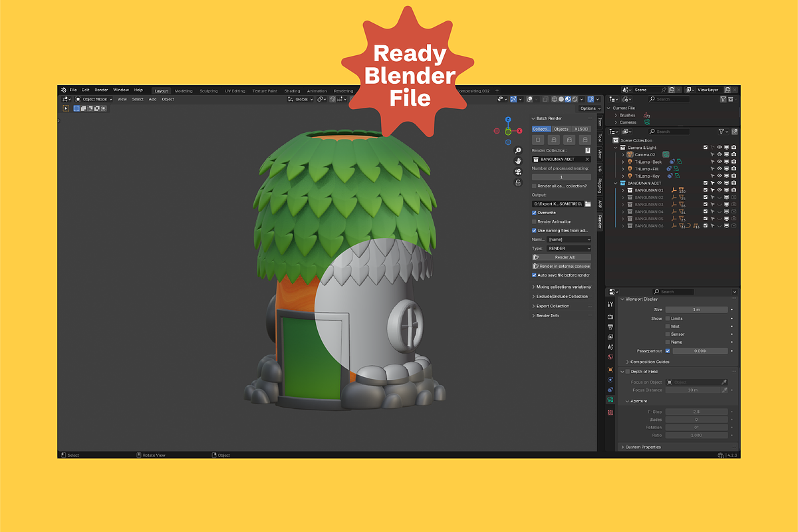This screenshot has width=798, height=532.
Task: Open the Naming [name] dropdown
Action: tap(569, 239)
